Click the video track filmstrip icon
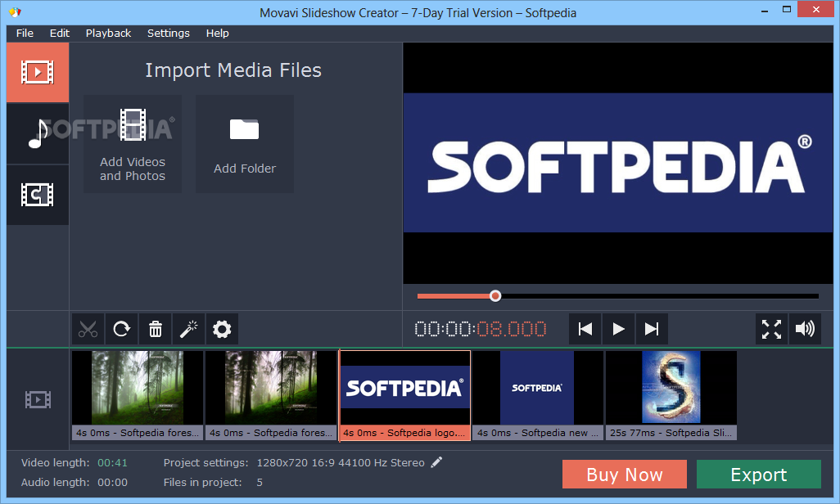This screenshot has width=840, height=504. pyautogui.click(x=38, y=399)
